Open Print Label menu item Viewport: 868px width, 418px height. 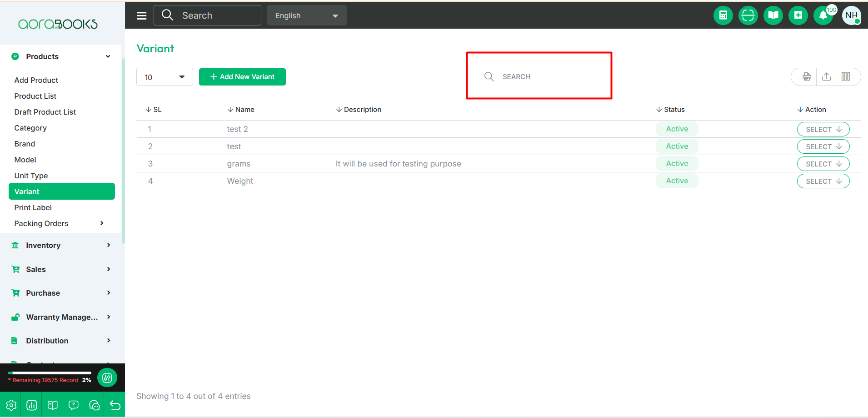coord(33,207)
